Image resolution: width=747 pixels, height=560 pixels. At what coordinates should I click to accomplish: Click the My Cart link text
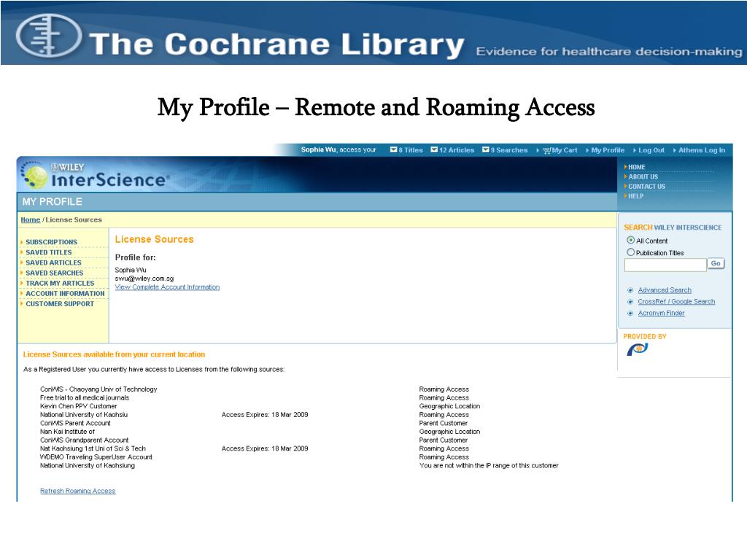coord(565,150)
